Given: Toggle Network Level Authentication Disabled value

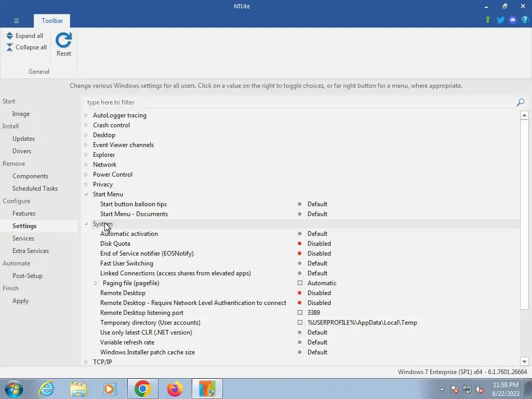Looking at the screenshot, I should pyautogui.click(x=319, y=303).
